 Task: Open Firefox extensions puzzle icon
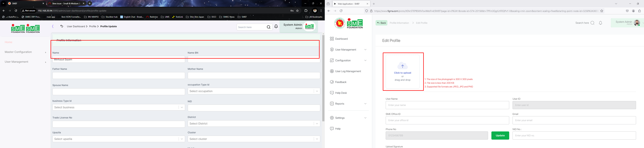tap(639, 11)
